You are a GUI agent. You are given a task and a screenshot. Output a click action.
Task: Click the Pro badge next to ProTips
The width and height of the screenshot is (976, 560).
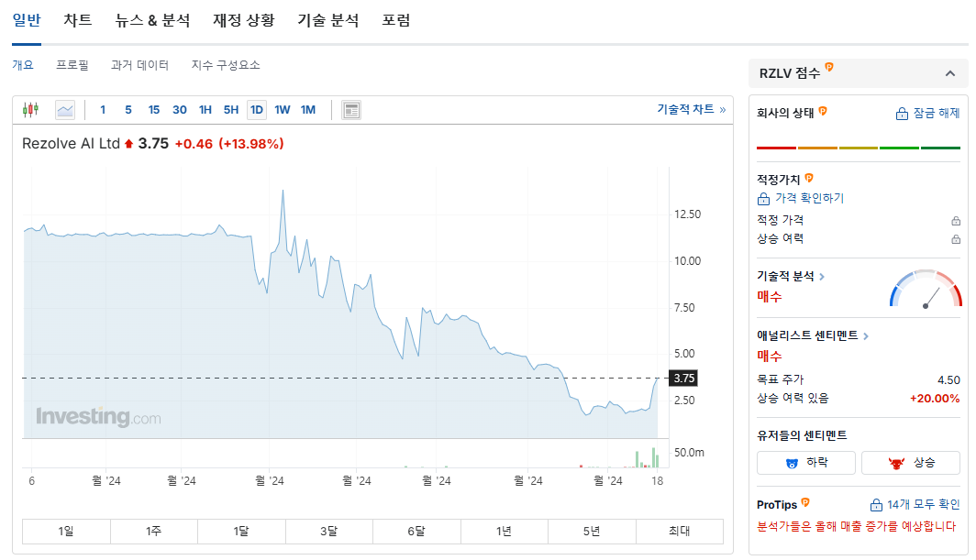point(805,503)
